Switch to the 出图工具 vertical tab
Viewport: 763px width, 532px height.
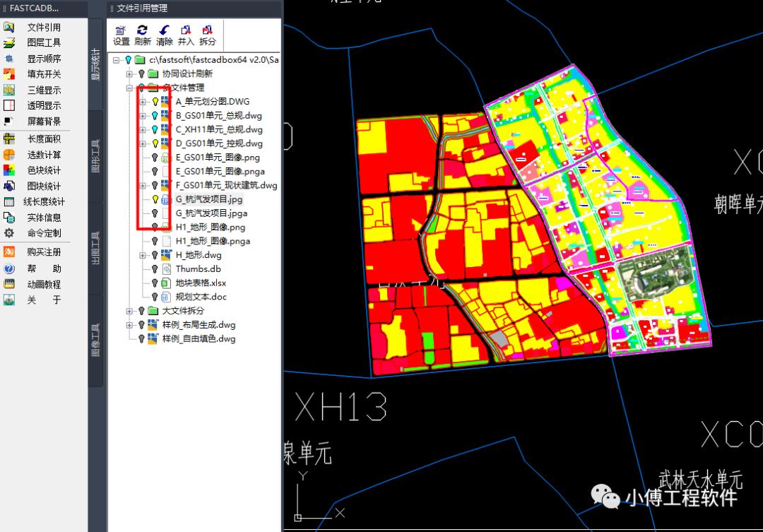[96, 247]
